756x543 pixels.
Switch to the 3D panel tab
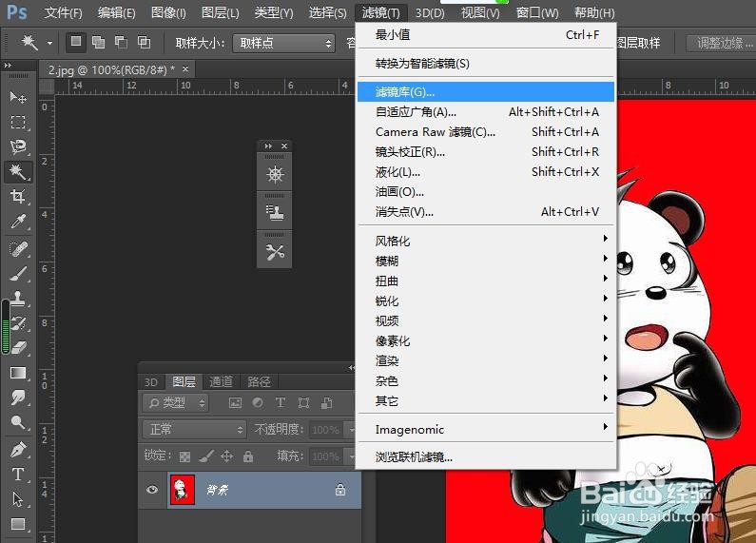151,382
